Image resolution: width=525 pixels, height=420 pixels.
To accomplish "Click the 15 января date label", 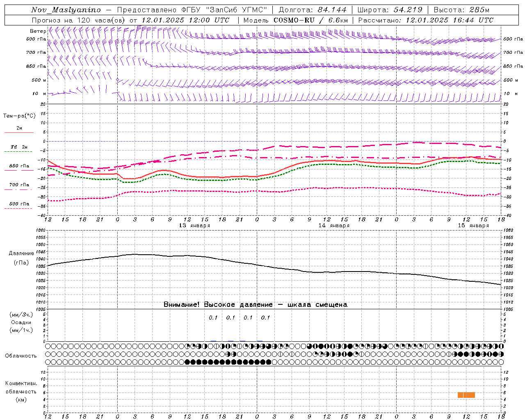I will 473,226.
